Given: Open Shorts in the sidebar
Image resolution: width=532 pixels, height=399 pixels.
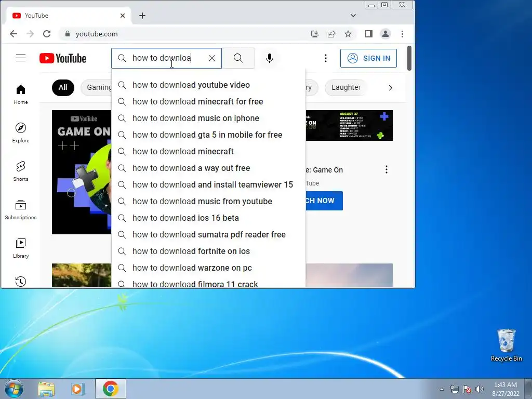Looking at the screenshot, I should point(21,171).
